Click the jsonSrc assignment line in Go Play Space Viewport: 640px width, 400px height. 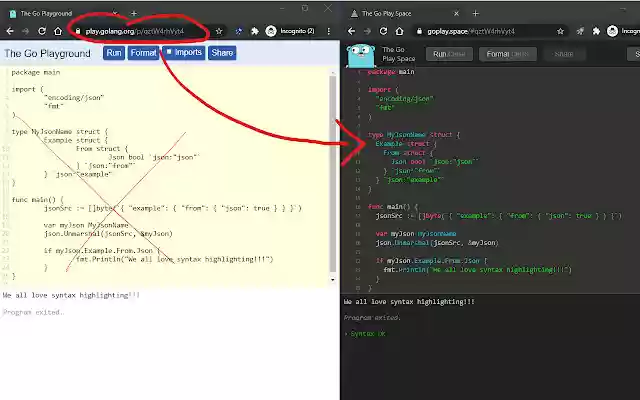pyautogui.click(x=499, y=216)
